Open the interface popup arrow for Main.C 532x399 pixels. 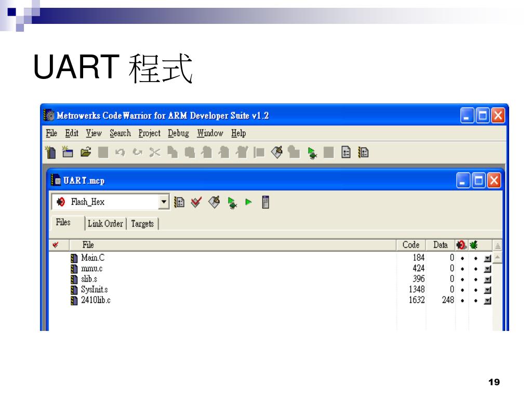click(x=487, y=259)
